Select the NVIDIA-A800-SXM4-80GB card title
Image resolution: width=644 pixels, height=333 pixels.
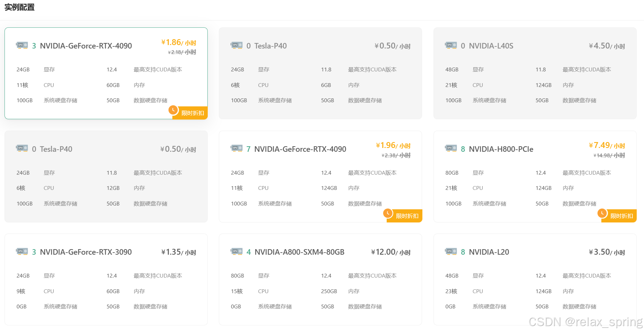300,252
